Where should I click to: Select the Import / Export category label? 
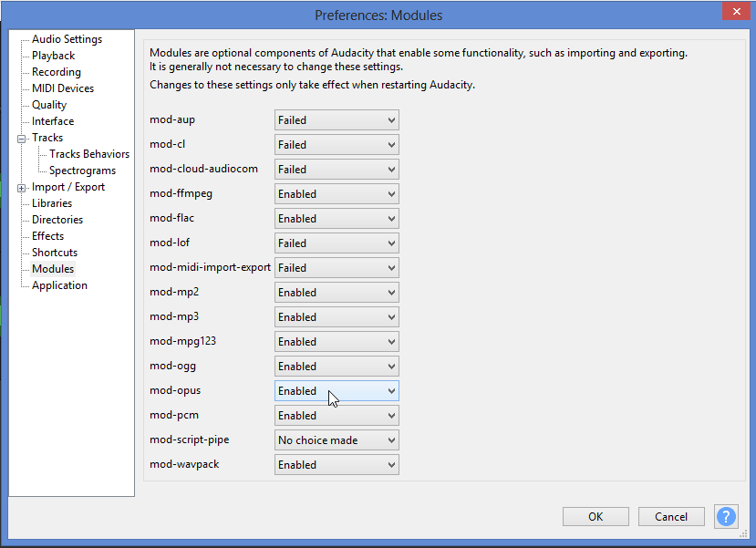pos(68,187)
